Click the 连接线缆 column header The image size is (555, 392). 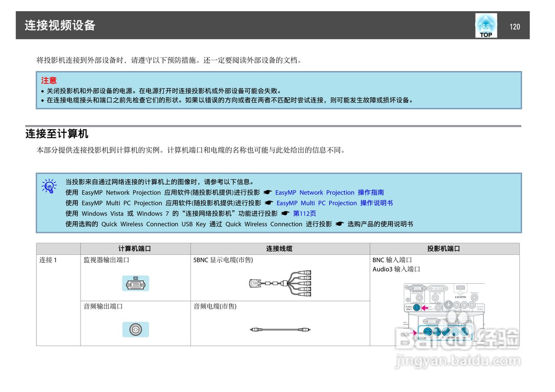click(x=279, y=249)
